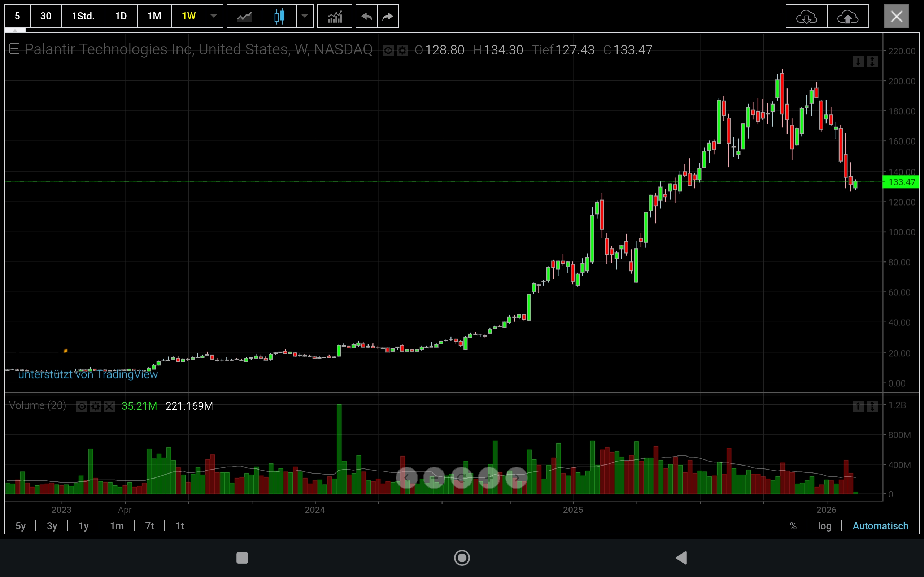Viewport: 924px width, 577px height.
Task: Zoom in with the plus chart button
Action: pyautogui.click(x=489, y=478)
